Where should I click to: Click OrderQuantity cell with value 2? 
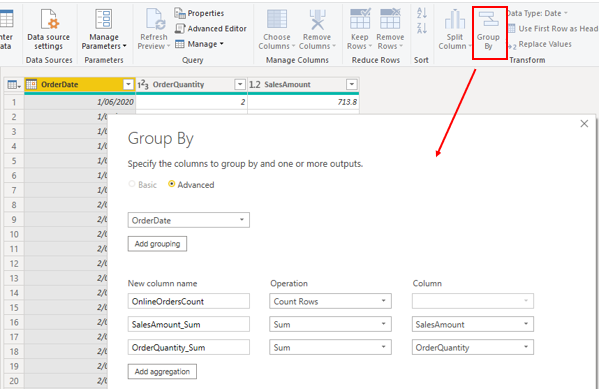[192, 102]
